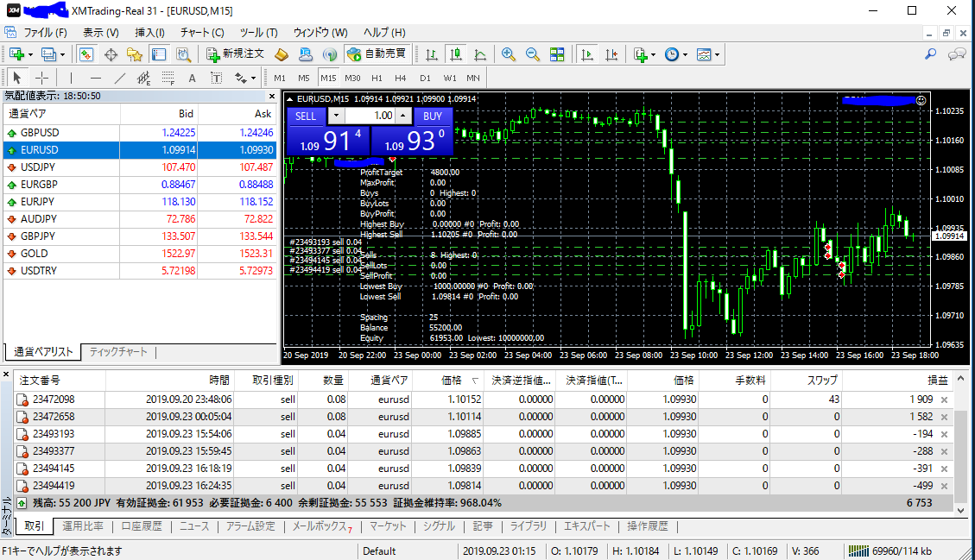Open ウィンドウ (W) menu
Image resolution: width=975 pixels, height=560 pixels.
tap(320, 32)
